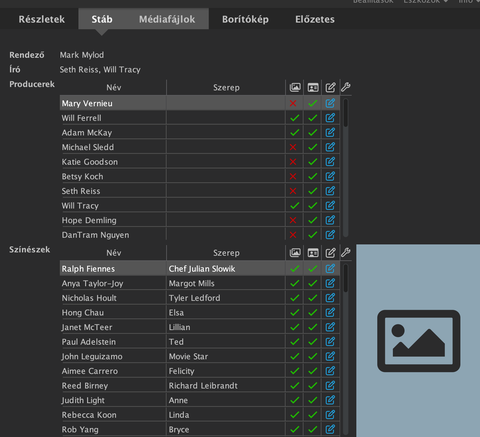Open the Borítókép tab

tap(245, 19)
